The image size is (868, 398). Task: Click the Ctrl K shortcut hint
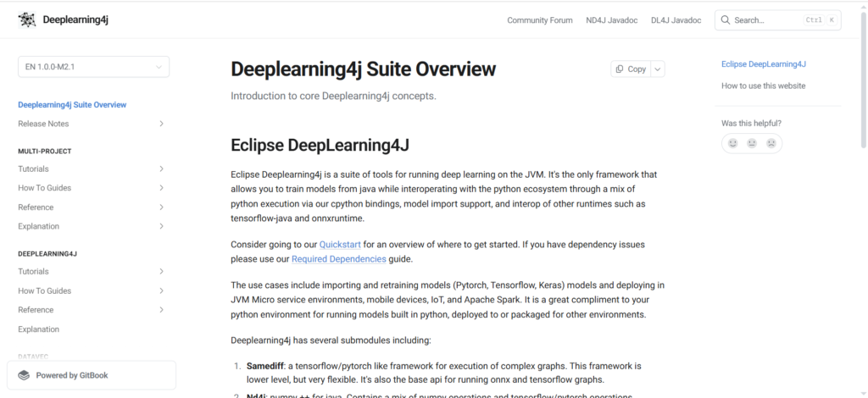821,20
